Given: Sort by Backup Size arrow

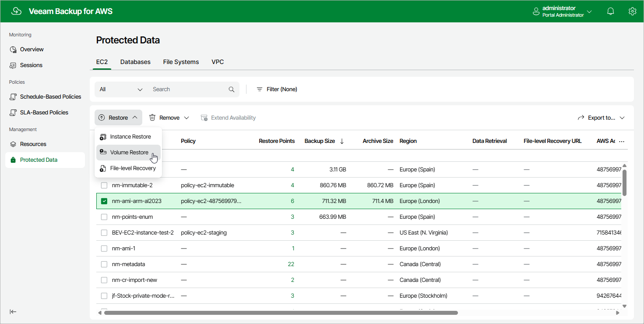Looking at the screenshot, I should [342, 141].
